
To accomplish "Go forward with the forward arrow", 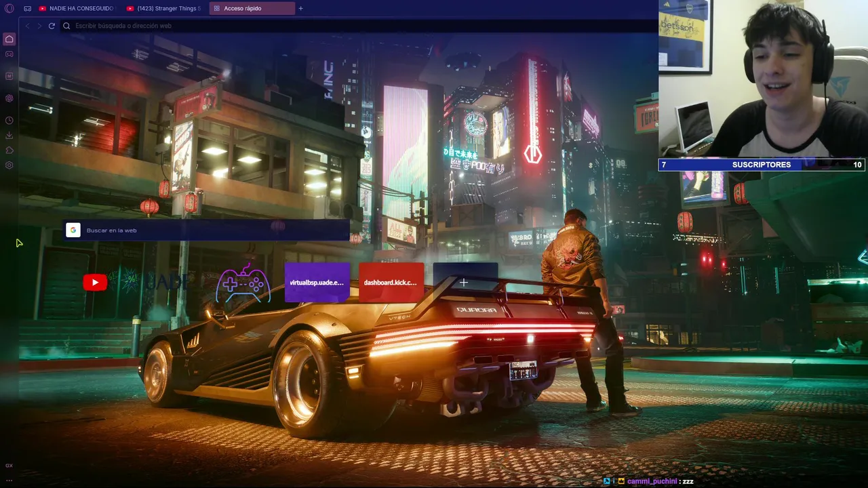I will point(39,26).
